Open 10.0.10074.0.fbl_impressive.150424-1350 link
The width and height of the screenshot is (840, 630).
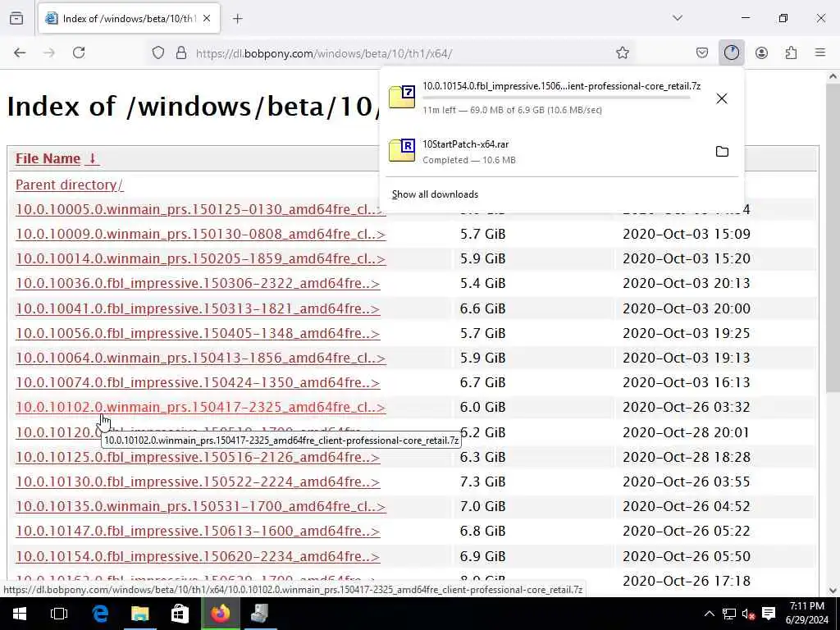tap(198, 382)
